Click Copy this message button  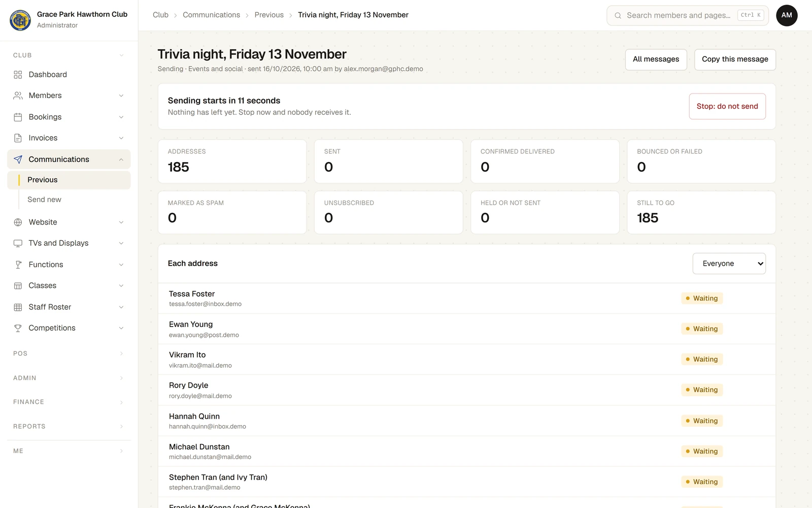(735, 59)
